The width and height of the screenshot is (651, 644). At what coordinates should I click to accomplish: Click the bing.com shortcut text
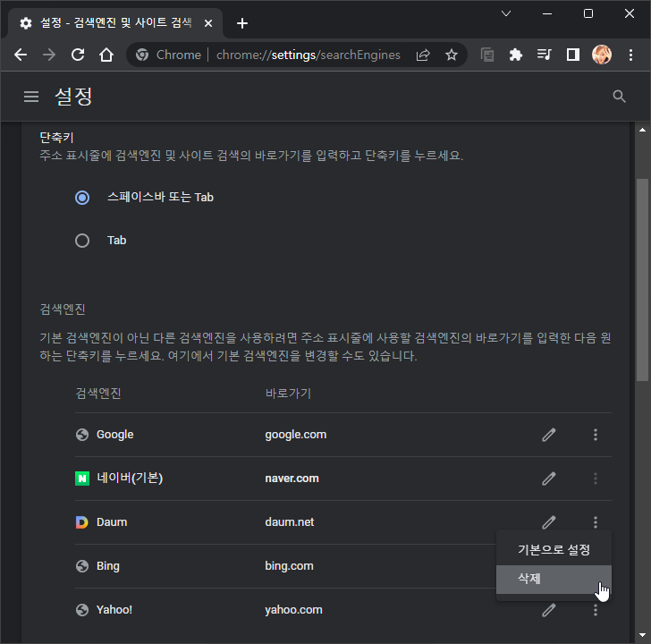(289, 566)
